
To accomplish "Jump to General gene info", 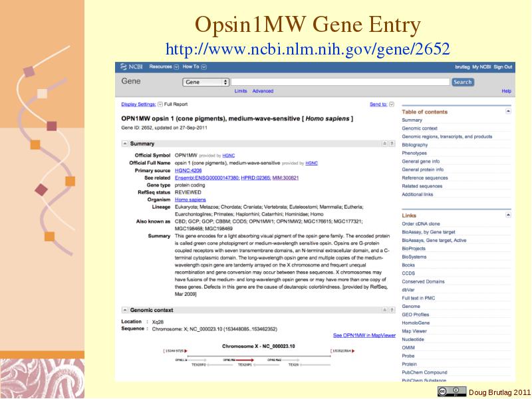I will [x=421, y=161].
